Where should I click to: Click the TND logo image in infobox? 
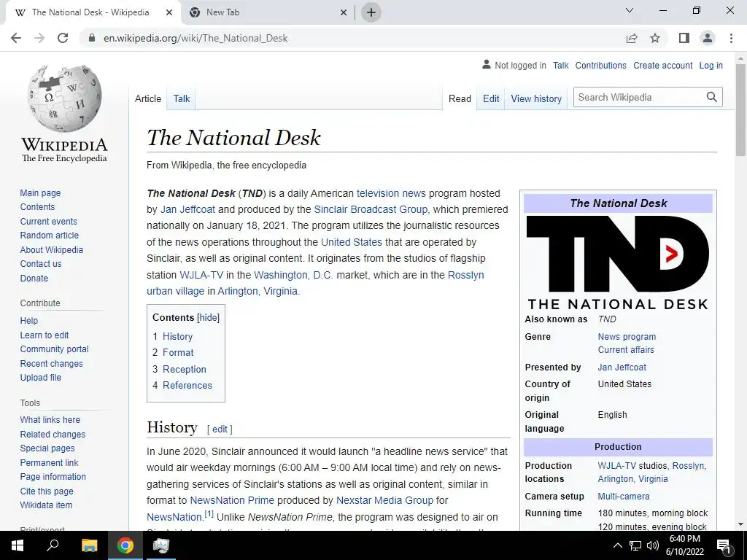point(618,262)
